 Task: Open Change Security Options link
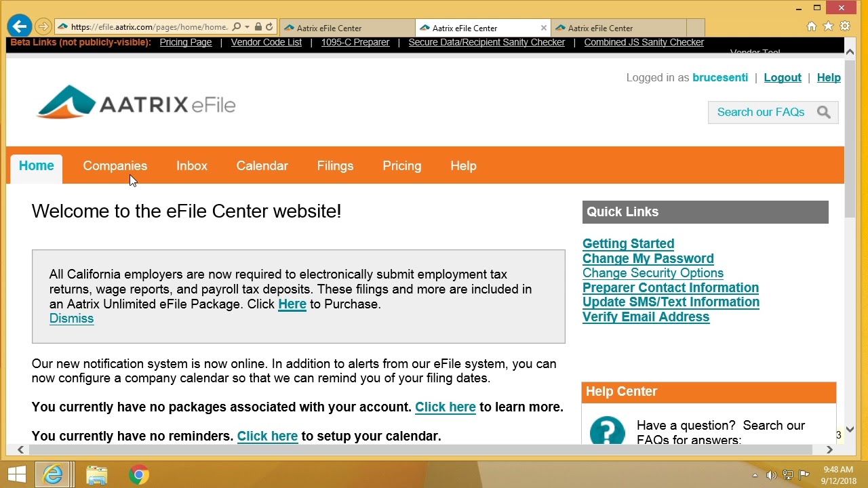tap(653, 273)
